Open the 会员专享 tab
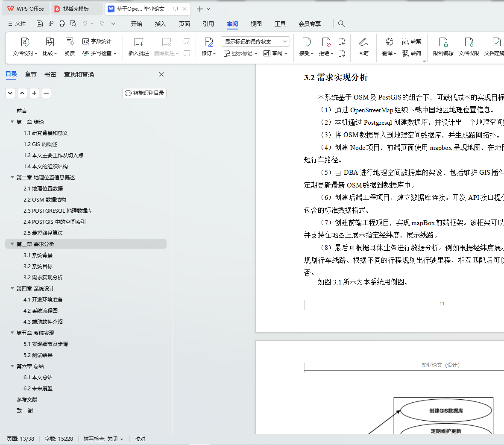Image resolution: width=504 pixels, height=445 pixels. (x=310, y=24)
